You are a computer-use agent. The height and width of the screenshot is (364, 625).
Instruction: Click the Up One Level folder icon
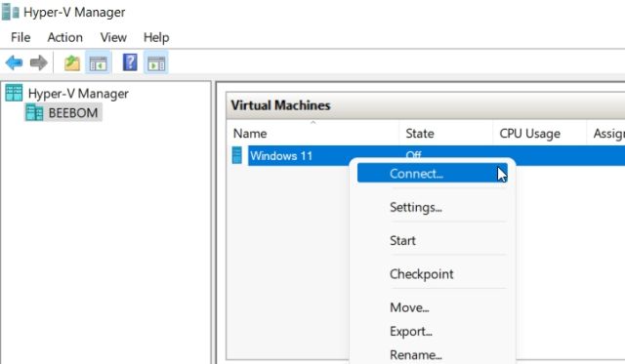(72, 62)
